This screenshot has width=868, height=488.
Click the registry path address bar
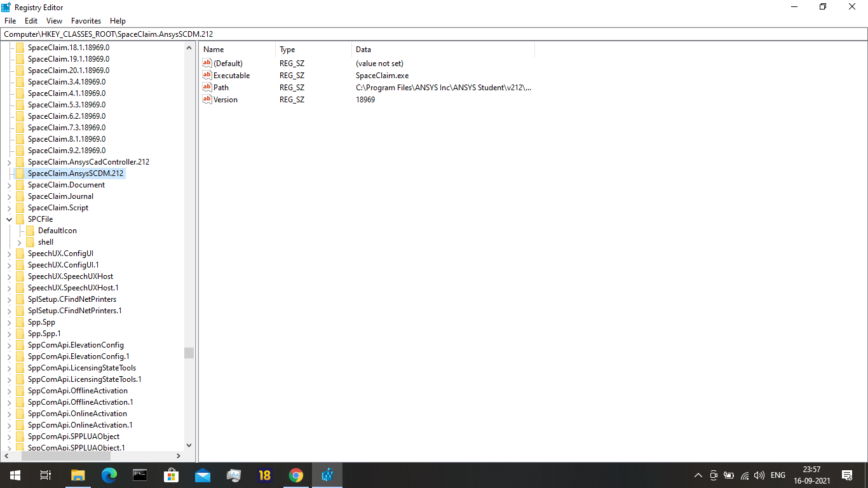point(434,34)
